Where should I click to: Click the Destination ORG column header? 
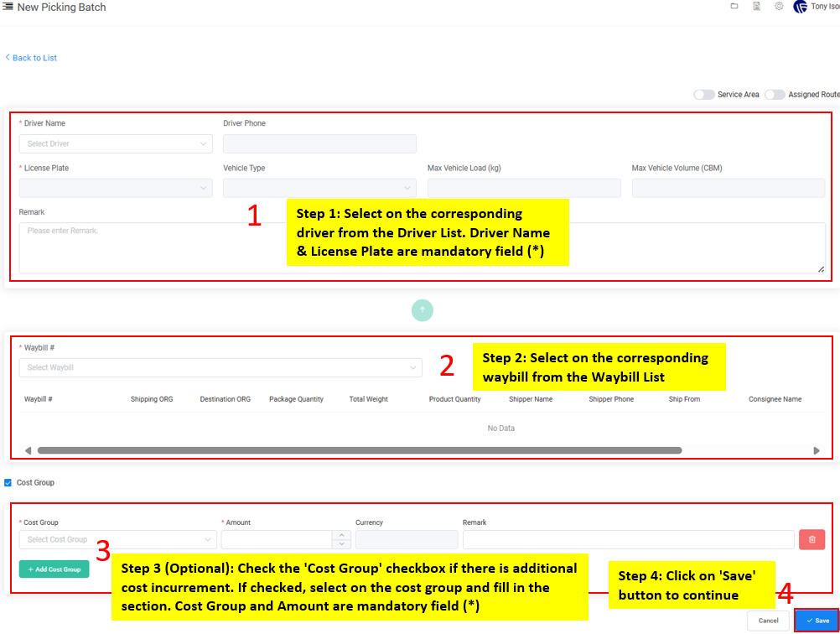pyautogui.click(x=225, y=399)
